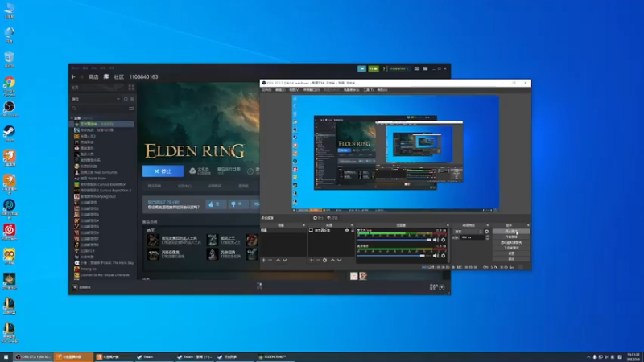Click the Add a Game plus icon in Steam
This screenshot has width=644, height=362.
point(75,287)
